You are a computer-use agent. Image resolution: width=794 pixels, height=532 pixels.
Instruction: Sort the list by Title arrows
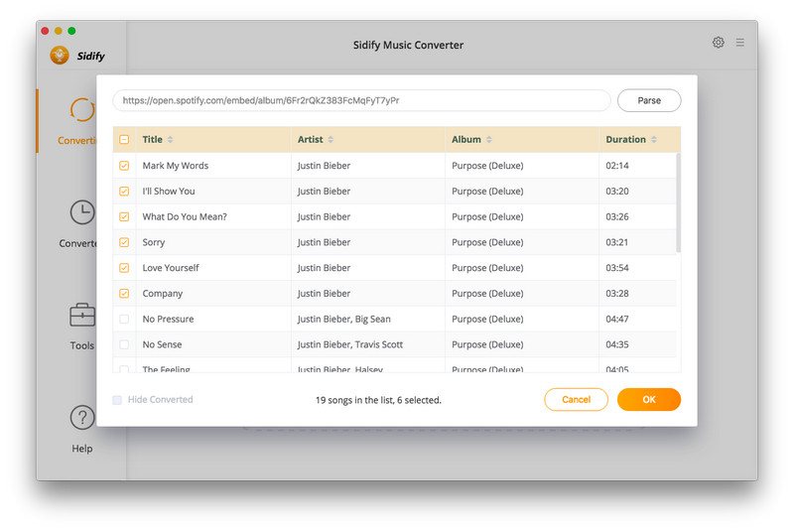point(170,139)
